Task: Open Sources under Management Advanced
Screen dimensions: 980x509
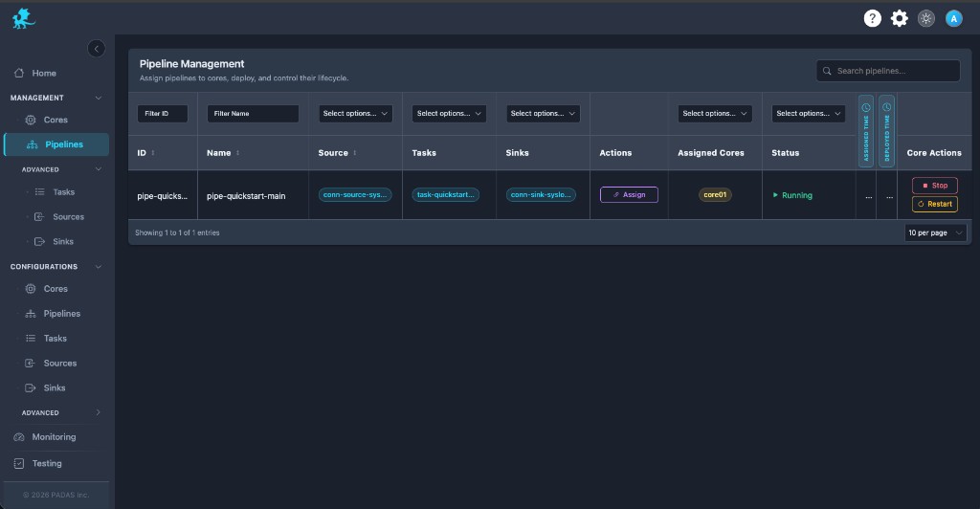Action: (x=59, y=217)
